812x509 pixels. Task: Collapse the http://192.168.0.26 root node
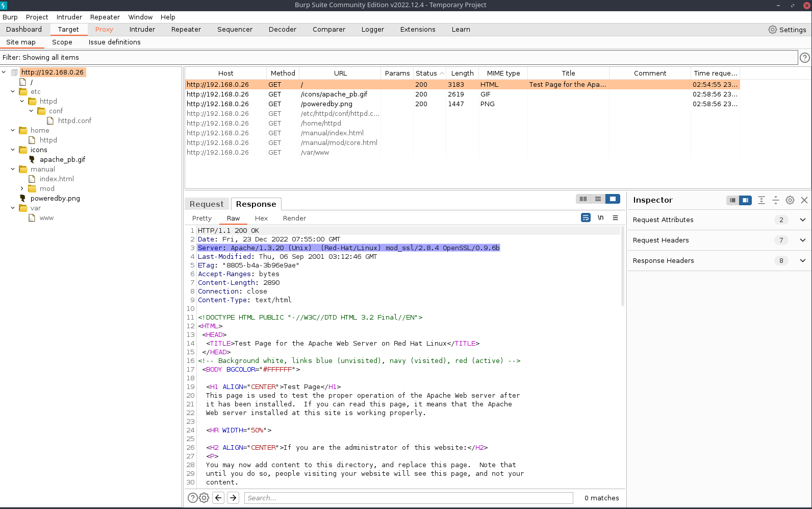pyautogui.click(x=4, y=72)
